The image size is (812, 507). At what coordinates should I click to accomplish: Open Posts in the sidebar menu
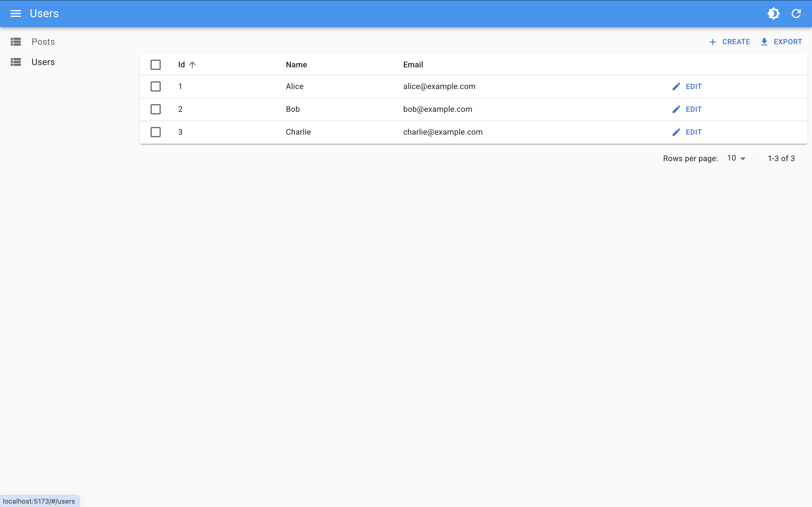[x=43, y=42]
